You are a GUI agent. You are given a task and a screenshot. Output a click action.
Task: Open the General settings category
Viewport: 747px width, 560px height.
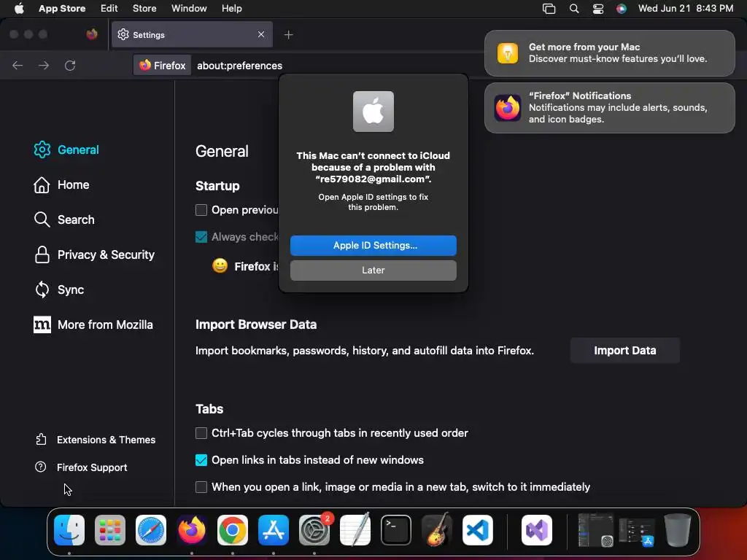coord(66,149)
